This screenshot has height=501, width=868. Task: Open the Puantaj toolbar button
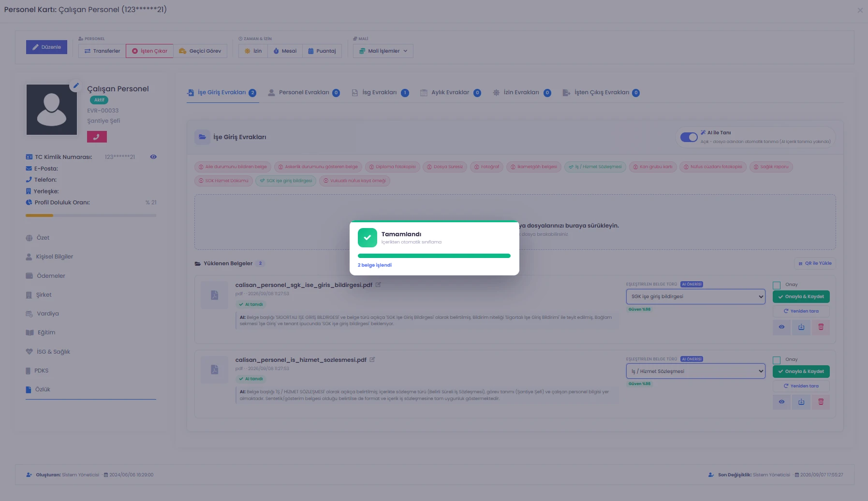(x=322, y=51)
